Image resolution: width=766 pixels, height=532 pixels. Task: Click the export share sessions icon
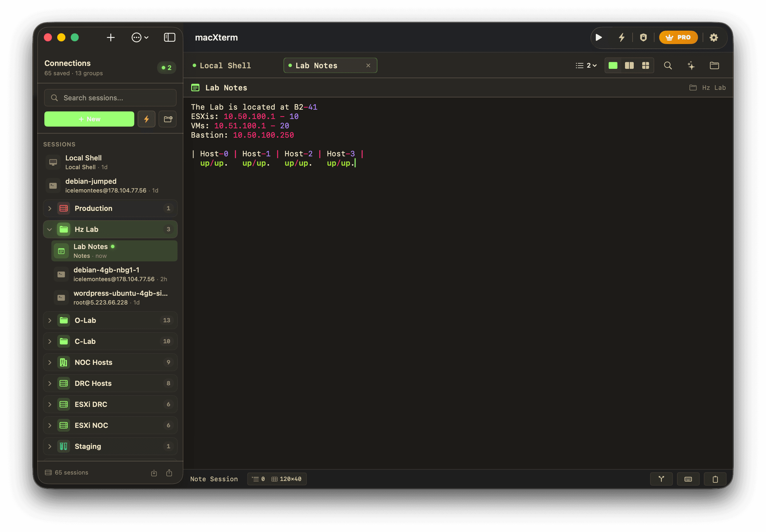(169, 473)
